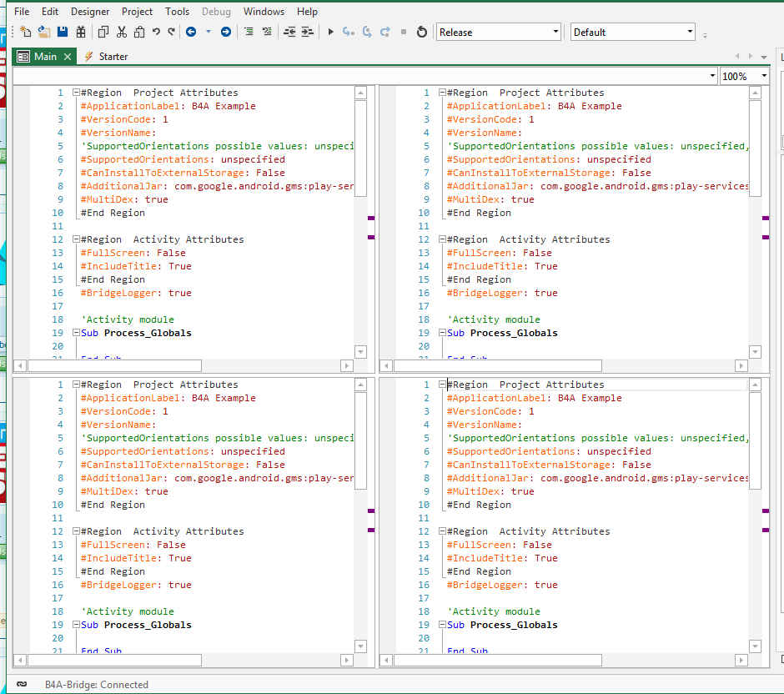This screenshot has height=694, width=784.
Task: Click the Copy icon in toolbar
Action: click(103, 32)
